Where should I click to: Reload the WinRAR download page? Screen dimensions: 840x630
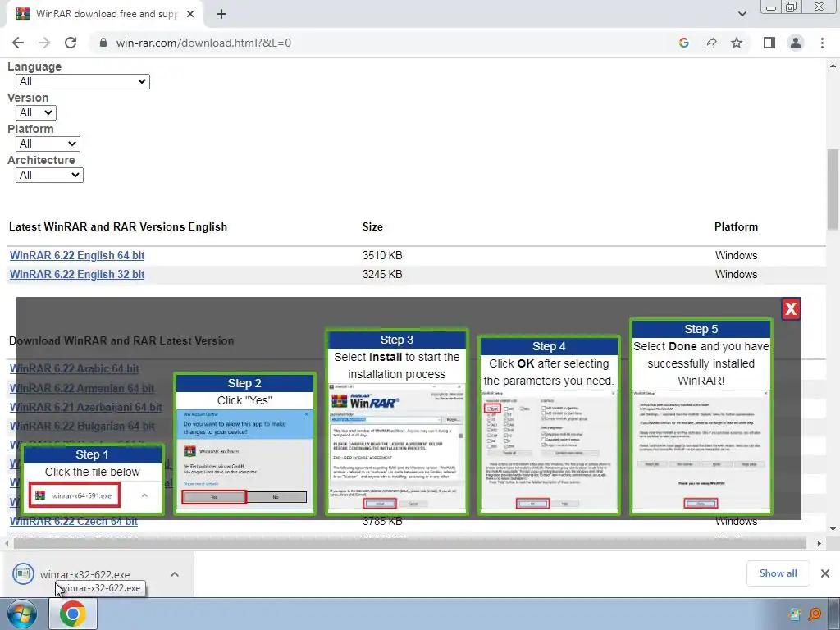[x=71, y=43]
